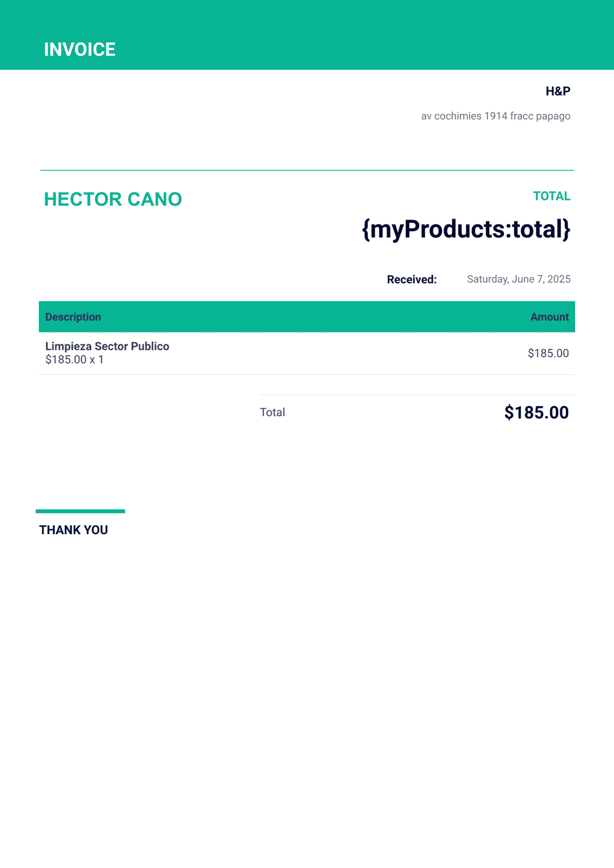Click the green bar above THANK YOU
This screenshot has width=614, height=868.
81,511
